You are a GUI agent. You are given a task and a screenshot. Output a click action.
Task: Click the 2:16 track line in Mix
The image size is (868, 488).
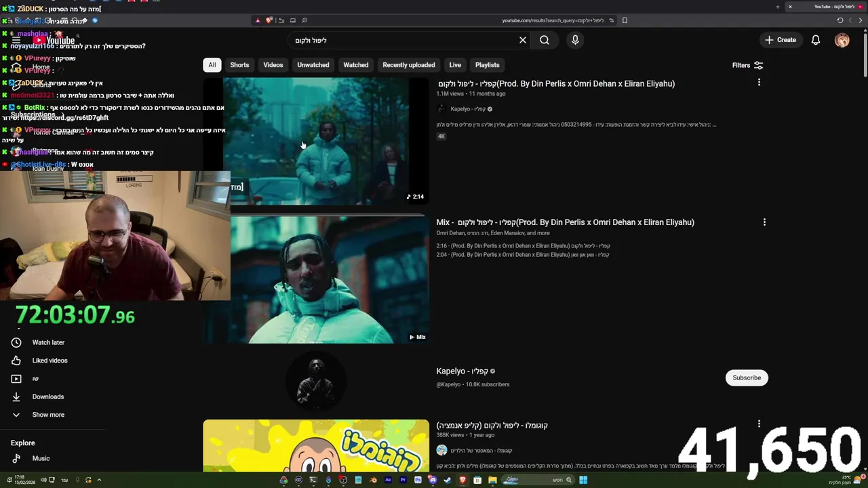coord(524,246)
